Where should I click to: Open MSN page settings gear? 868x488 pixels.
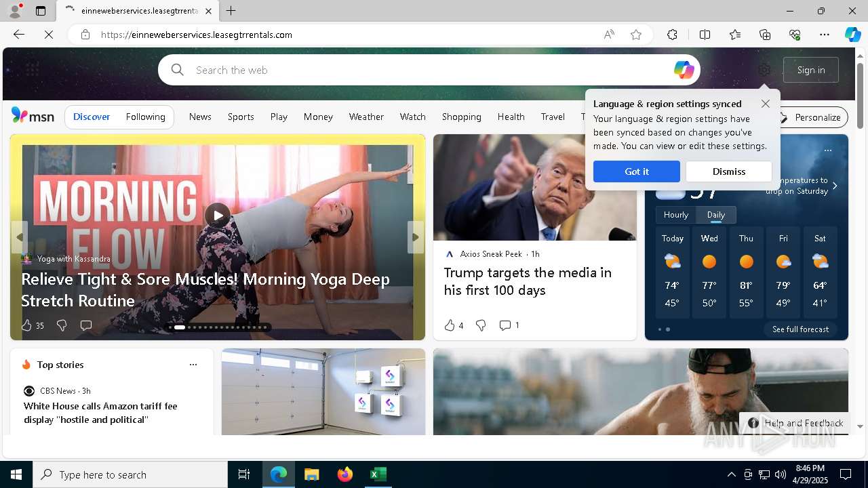(764, 70)
